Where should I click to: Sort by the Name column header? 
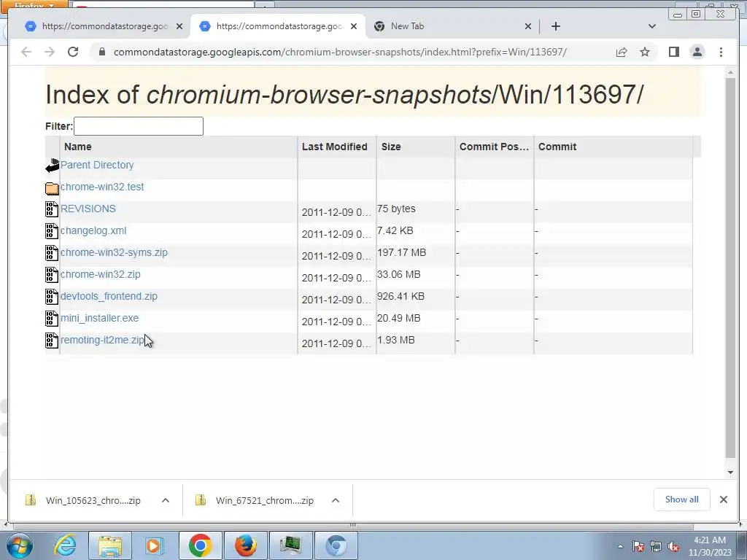(x=179, y=147)
